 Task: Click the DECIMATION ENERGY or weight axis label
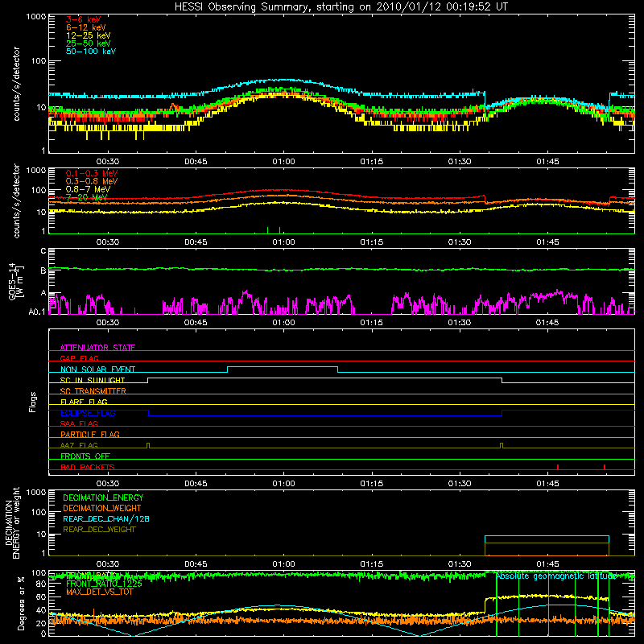click(12, 522)
